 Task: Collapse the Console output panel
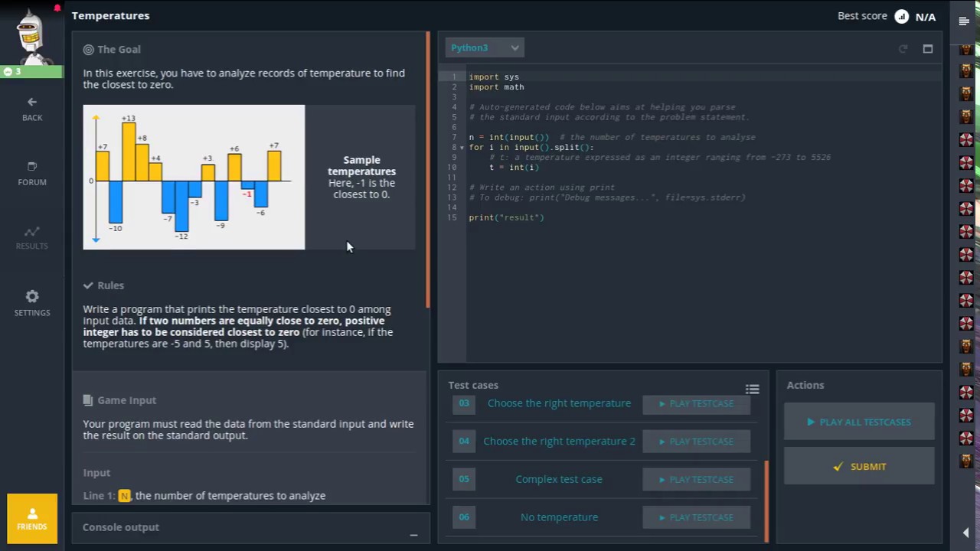click(413, 535)
